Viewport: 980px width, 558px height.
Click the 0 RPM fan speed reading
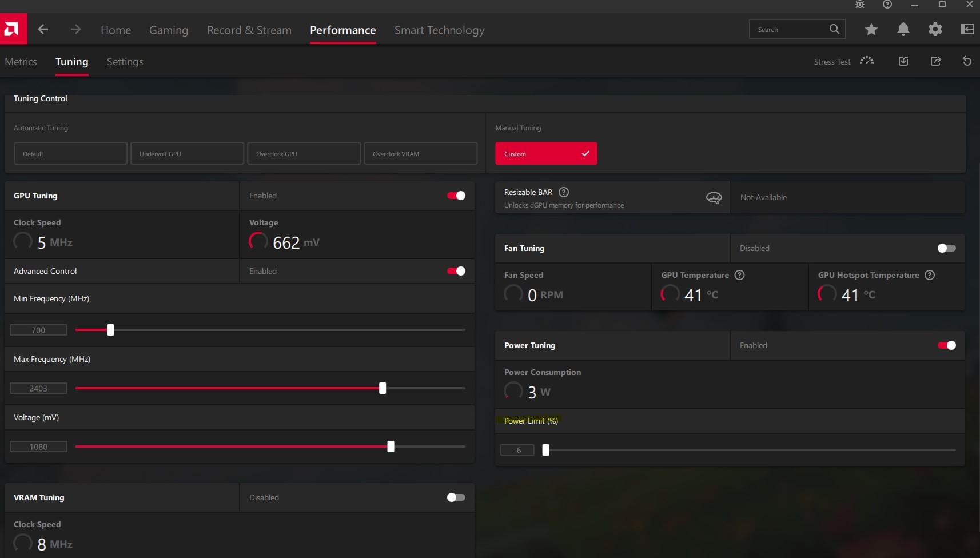(x=545, y=295)
